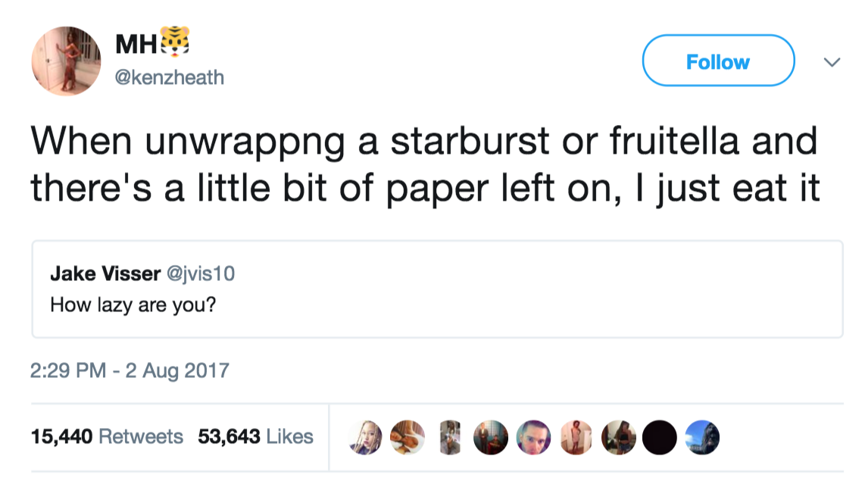This screenshot has width=868, height=478.
Task: Open the blue-sky liker avatar
Action: pyautogui.click(x=702, y=436)
